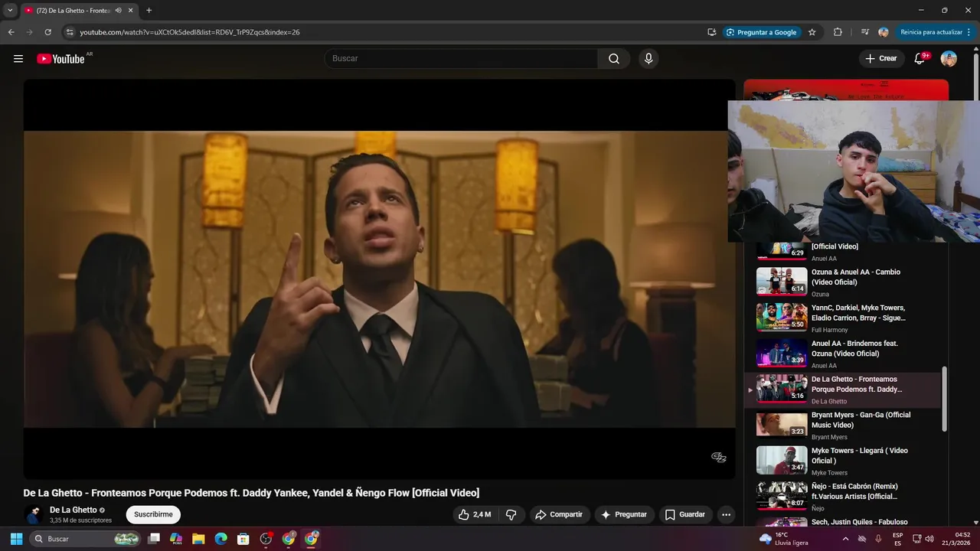
Task: Bookmark this page with star icon
Action: coord(812,32)
